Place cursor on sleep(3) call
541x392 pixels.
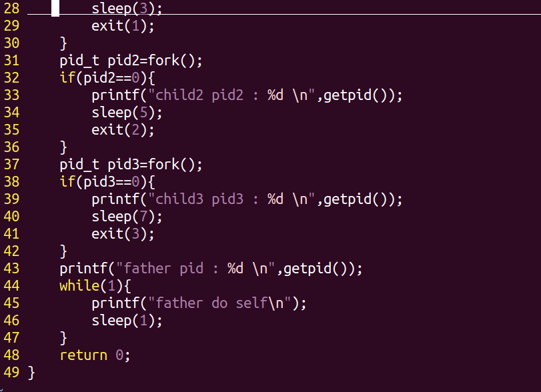click(x=127, y=9)
